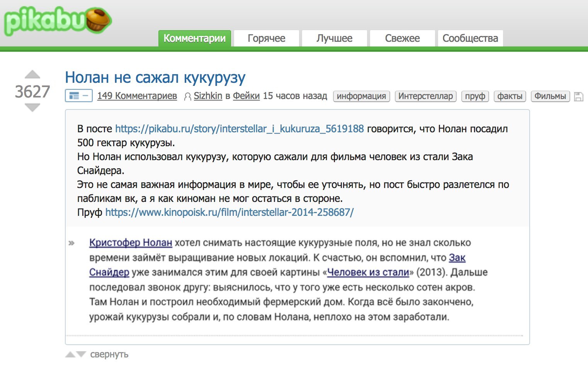Image resolution: width=588 pixels, height=376 pixels.
Task: Switch to the Лучшее tab
Action: pyautogui.click(x=335, y=38)
